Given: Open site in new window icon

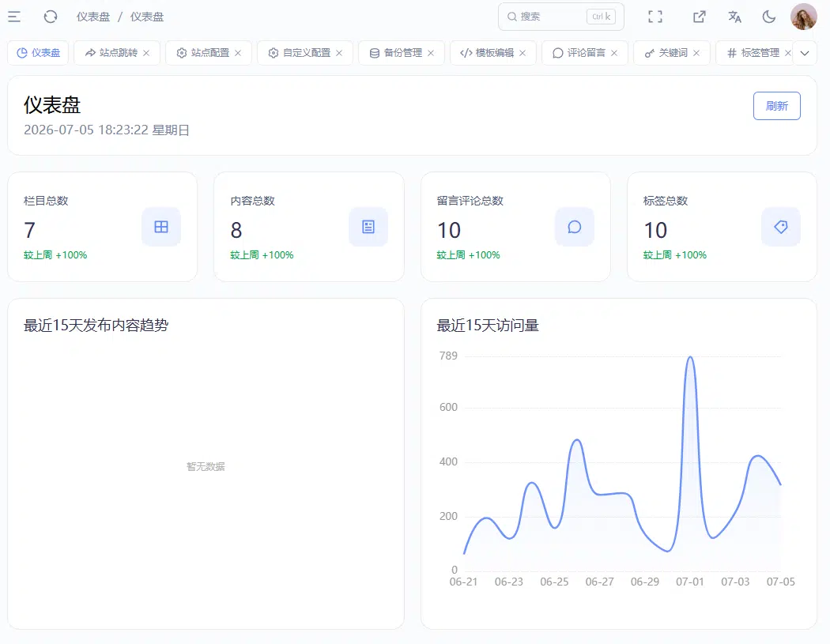Looking at the screenshot, I should pos(700,17).
